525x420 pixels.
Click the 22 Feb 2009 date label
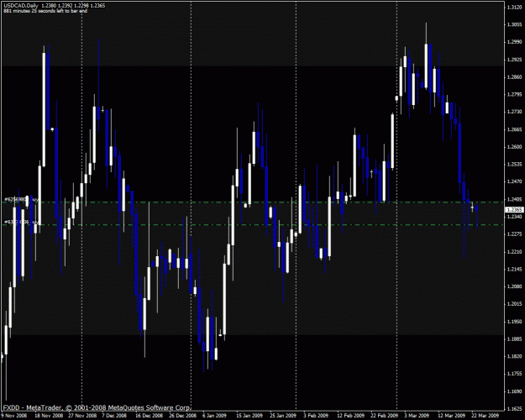click(385, 416)
